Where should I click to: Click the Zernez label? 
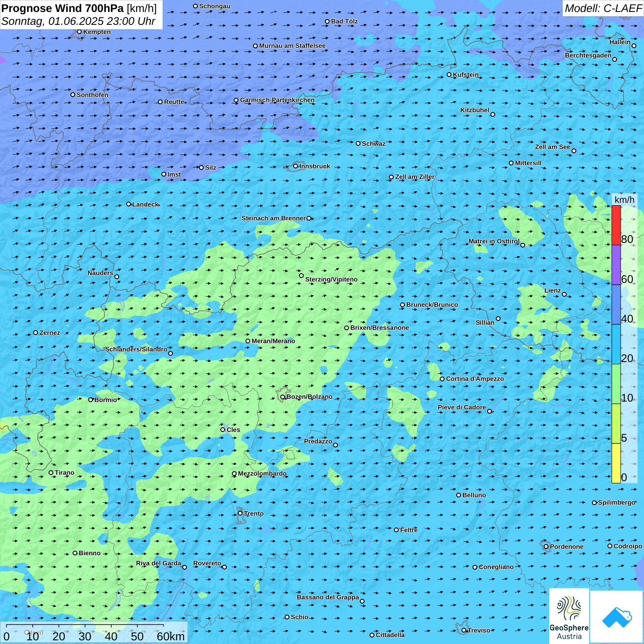click(x=50, y=333)
